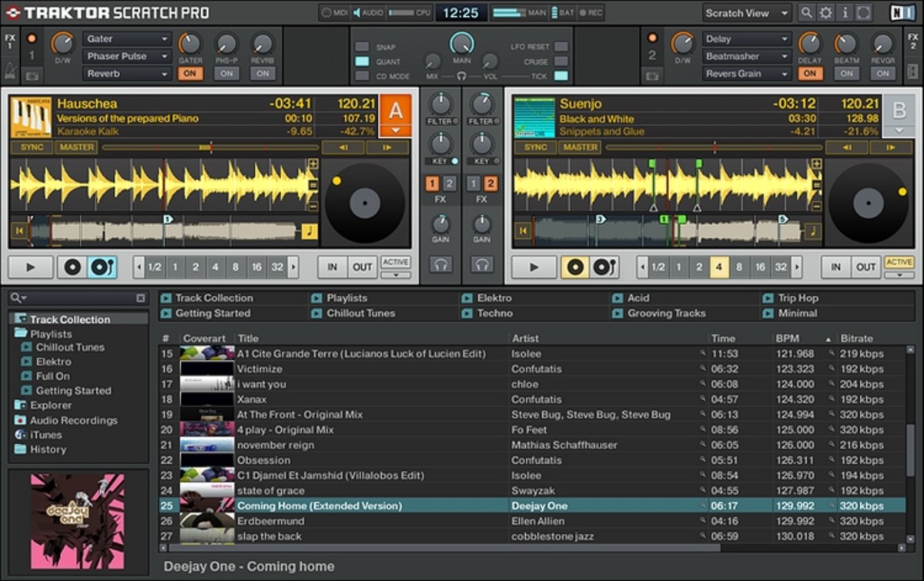Click the search magnifier icon in header
The image size is (924, 581).
[x=806, y=13]
